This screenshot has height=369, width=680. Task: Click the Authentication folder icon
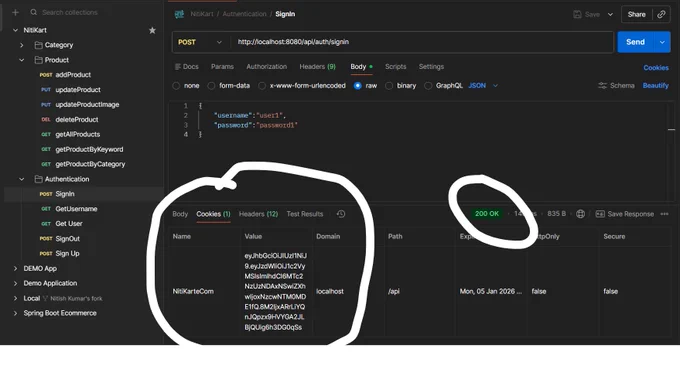pos(39,179)
